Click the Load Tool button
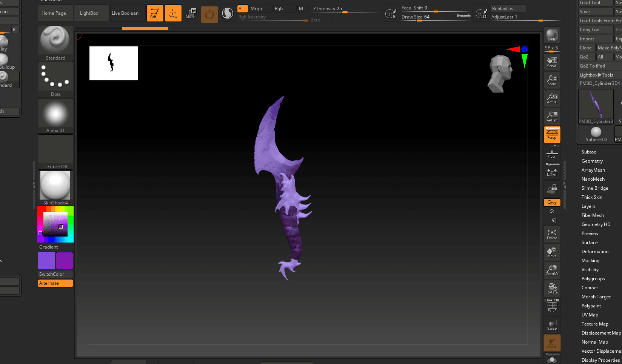 click(x=596, y=3)
